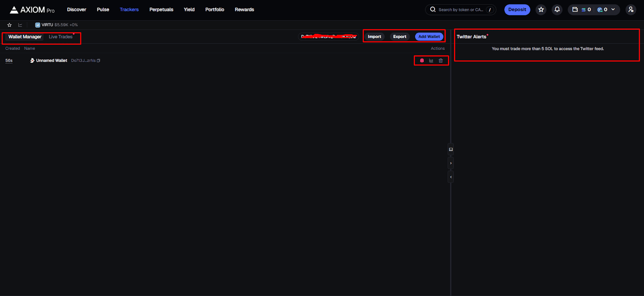The width and height of the screenshot is (644, 296).
Task: Sort by the Name column header
Action: coord(29,48)
